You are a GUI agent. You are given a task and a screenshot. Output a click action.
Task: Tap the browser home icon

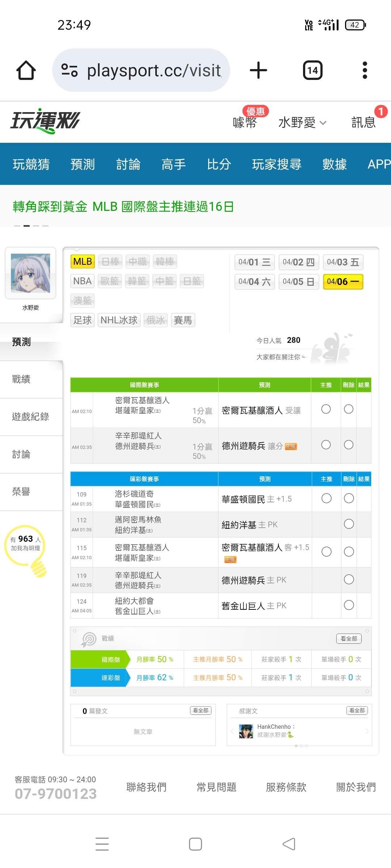(26, 70)
